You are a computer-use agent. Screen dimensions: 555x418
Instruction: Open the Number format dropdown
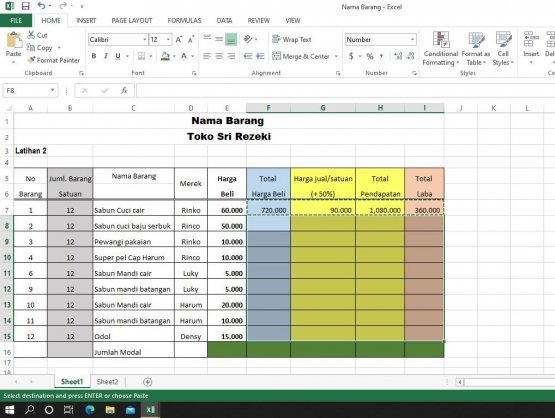[412, 40]
